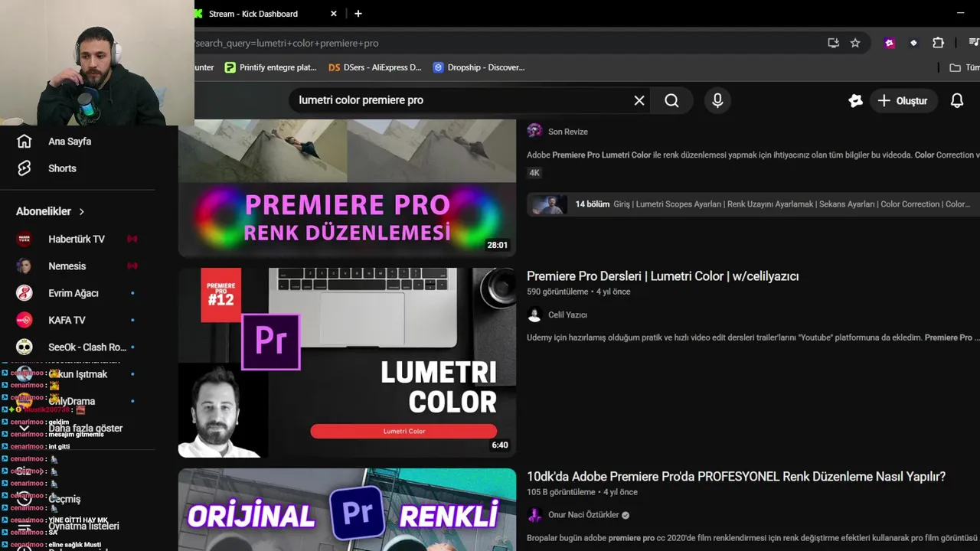Click Son Revize channel avatar
980x551 pixels.
pos(534,131)
